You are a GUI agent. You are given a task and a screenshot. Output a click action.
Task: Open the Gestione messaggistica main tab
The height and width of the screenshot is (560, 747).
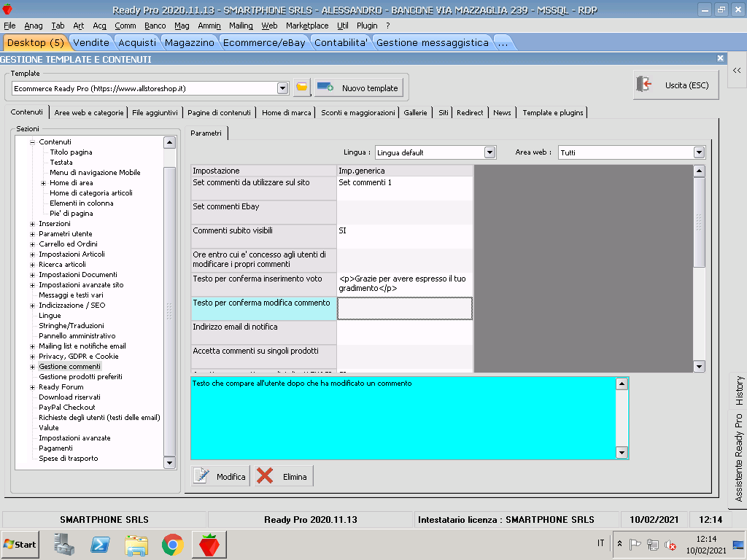pyautogui.click(x=432, y=42)
